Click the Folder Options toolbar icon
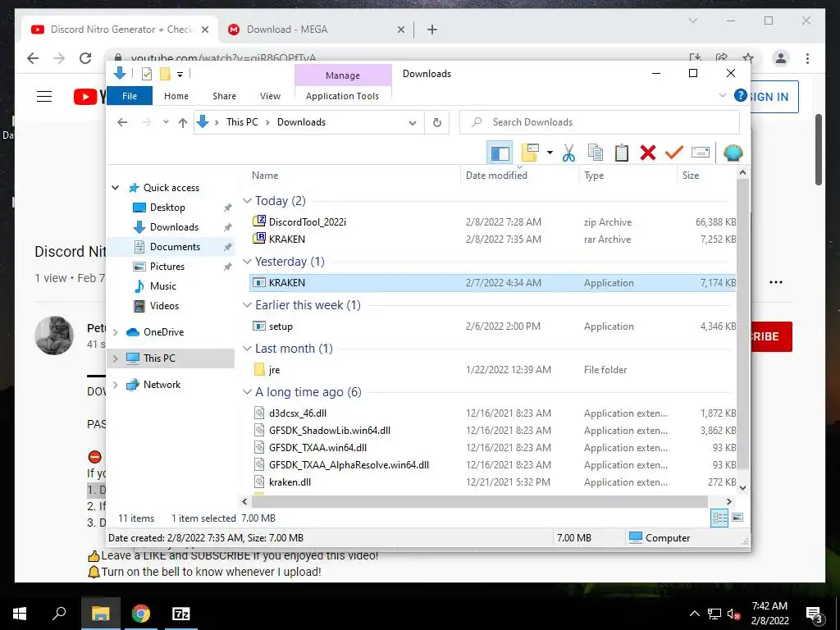Viewport: 840px width, 630px height. 530,153
